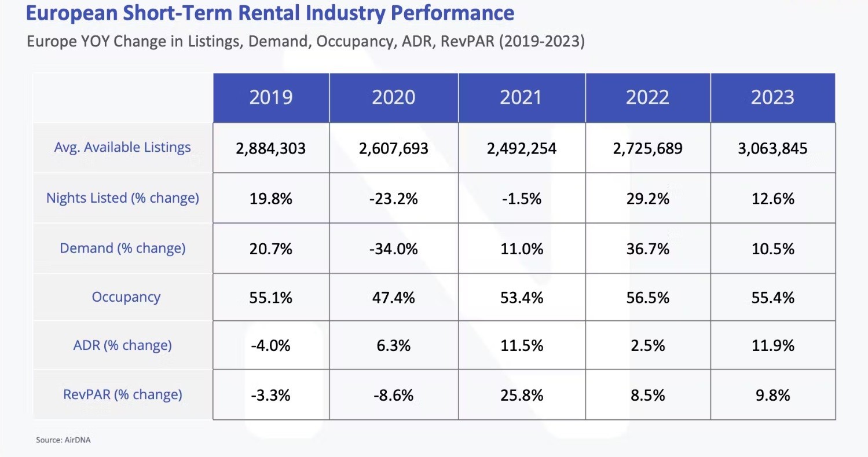Image resolution: width=868 pixels, height=457 pixels.
Task: Click the Occupancy row label
Action: pos(126,297)
